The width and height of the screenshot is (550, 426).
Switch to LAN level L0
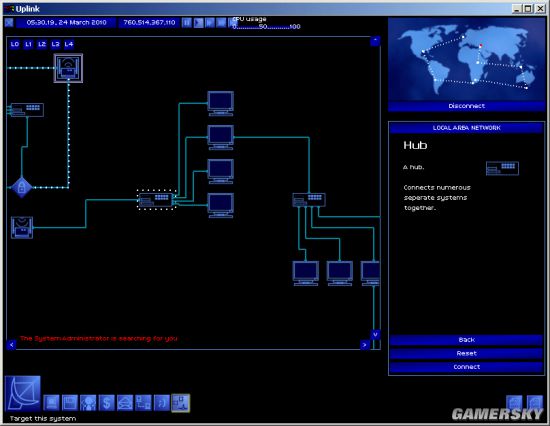click(x=15, y=44)
